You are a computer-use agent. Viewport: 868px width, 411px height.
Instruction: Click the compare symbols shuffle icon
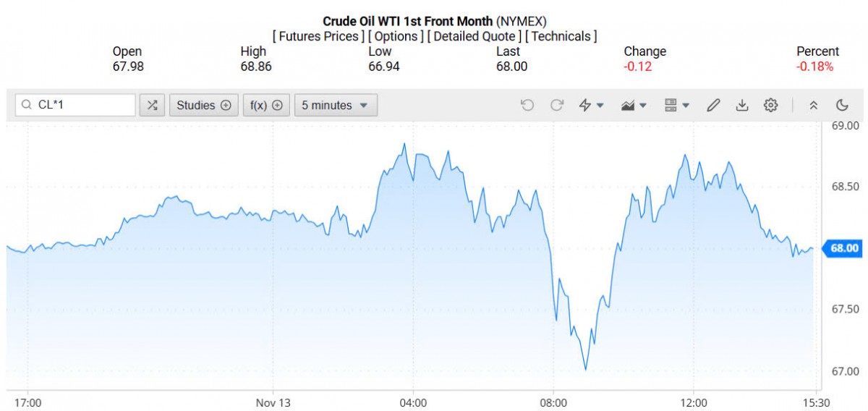(x=152, y=105)
